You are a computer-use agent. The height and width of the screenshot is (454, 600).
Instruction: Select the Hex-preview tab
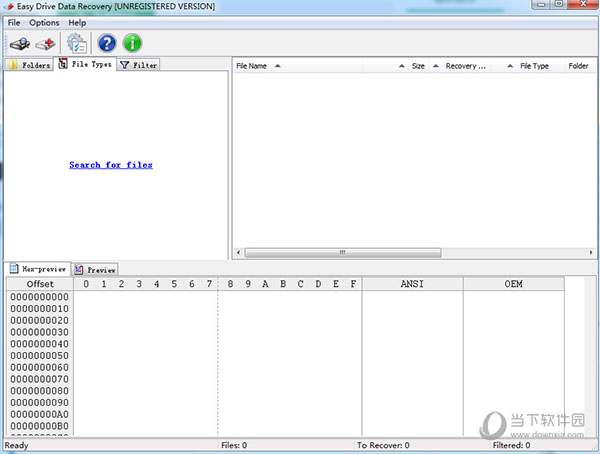click(x=38, y=269)
